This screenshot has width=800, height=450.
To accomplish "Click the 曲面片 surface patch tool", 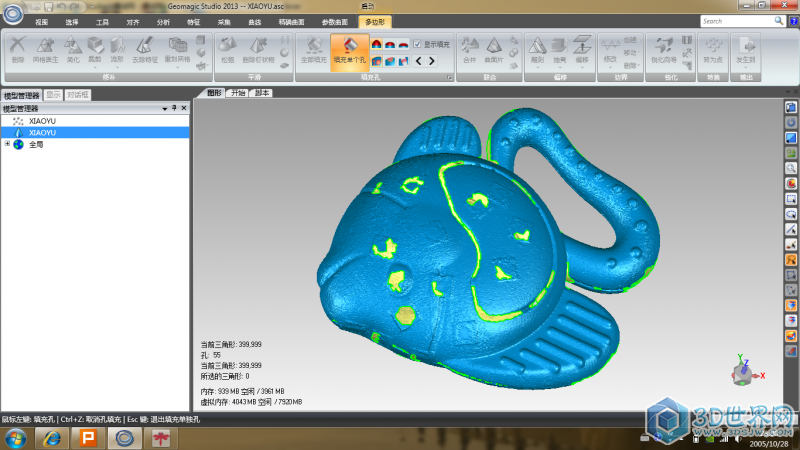I will pyautogui.click(x=493, y=49).
